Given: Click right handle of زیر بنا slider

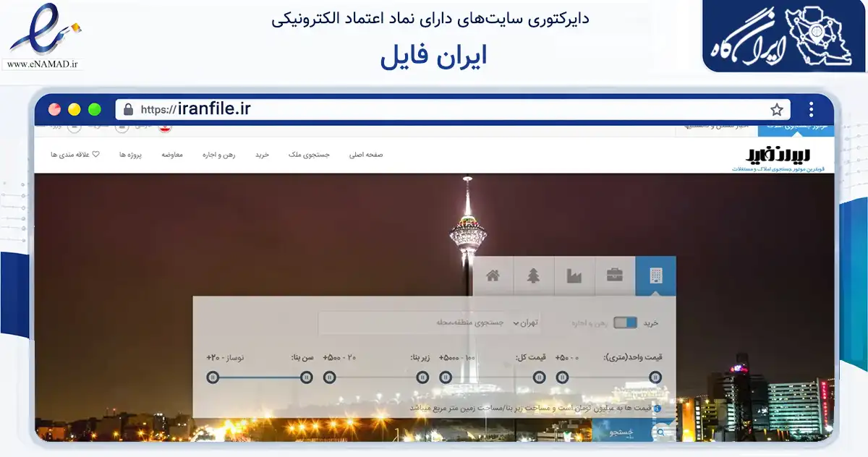Looking at the screenshot, I should tap(422, 377).
